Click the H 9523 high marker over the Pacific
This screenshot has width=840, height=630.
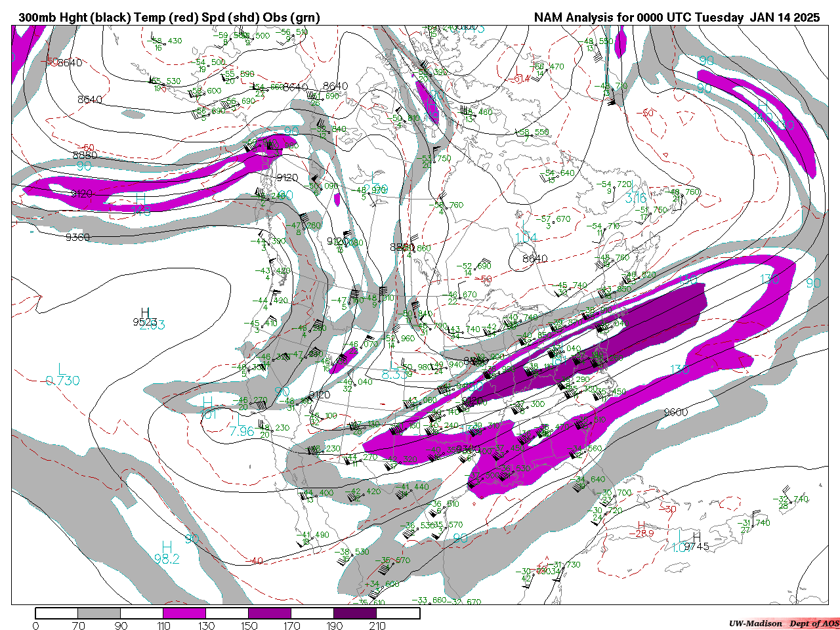click(145, 317)
